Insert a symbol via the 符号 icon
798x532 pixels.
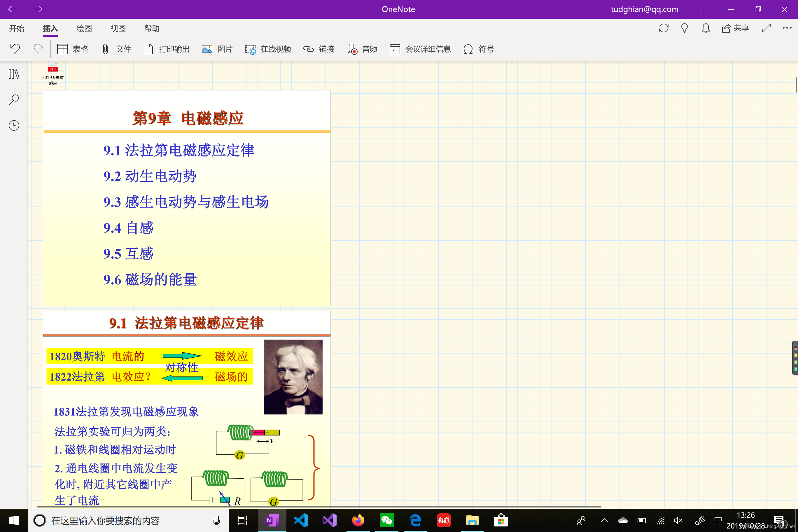478,49
